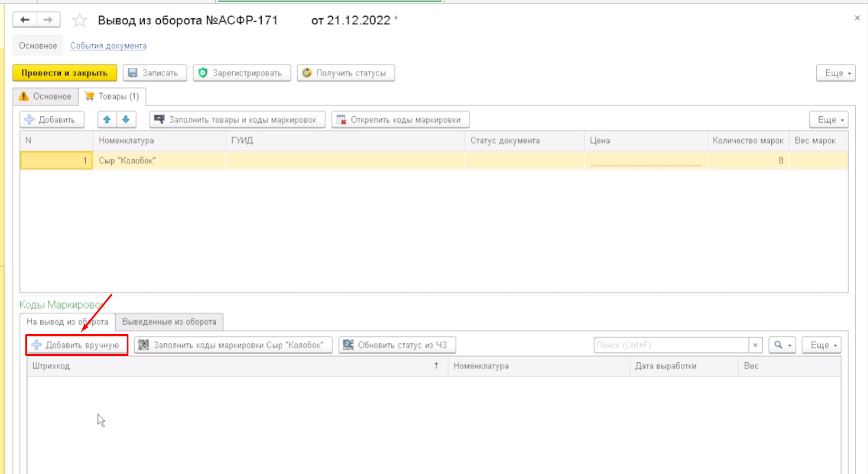The height and width of the screenshot is (474, 868).
Task: Click the ГУИД column header
Action: click(x=345, y=141)
